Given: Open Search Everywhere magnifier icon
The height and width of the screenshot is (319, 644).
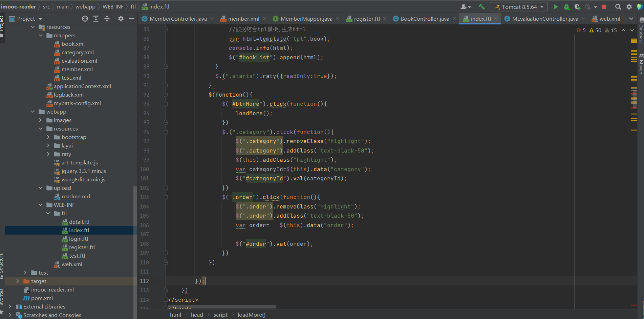Looking at the screenshot, I should pos(618,7).
